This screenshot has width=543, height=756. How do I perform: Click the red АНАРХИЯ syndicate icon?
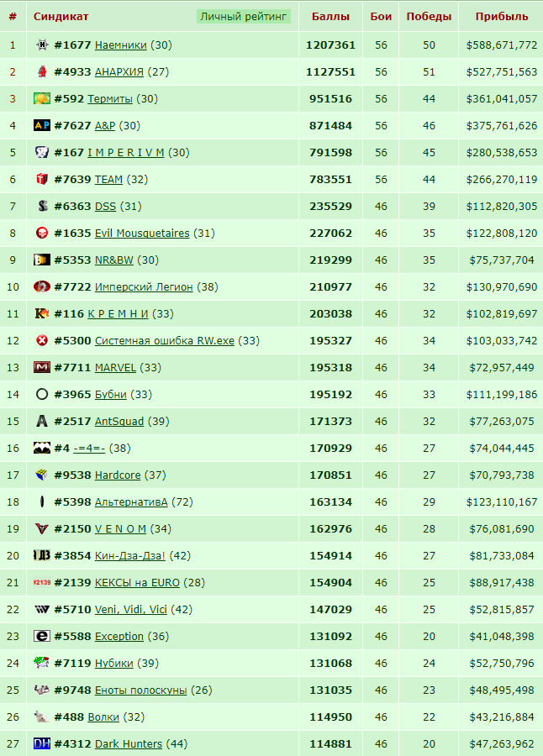coord(42,72)
